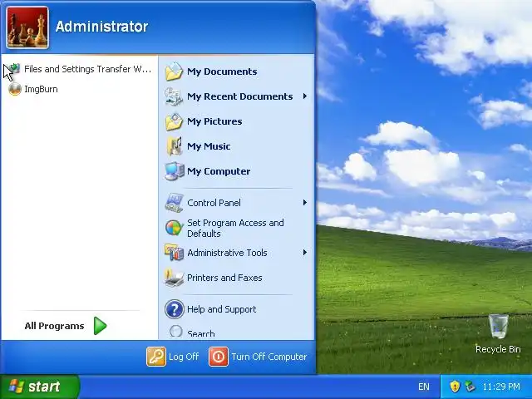The height and width of the screenshot is (399, 532).
Task: Click Set Program Access and Defaults icon
Action: pyautogui.click(x=174, y=228)
